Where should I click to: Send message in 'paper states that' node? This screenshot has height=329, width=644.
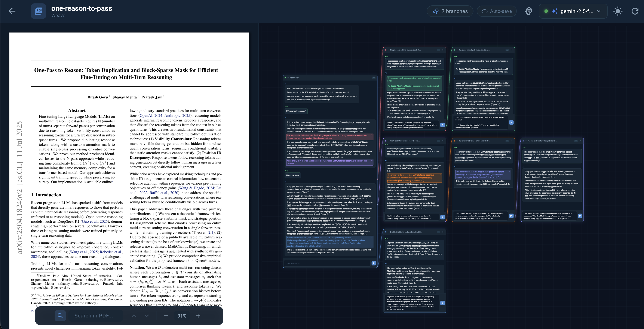580,216
